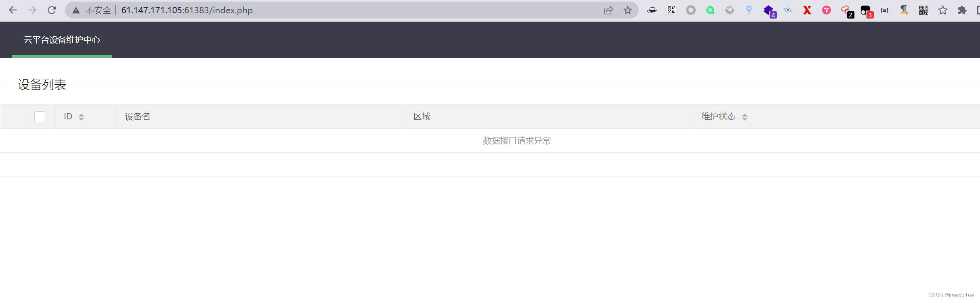Click the 设备列表 heading
The image size is (980, 302).
click(42, 85)
